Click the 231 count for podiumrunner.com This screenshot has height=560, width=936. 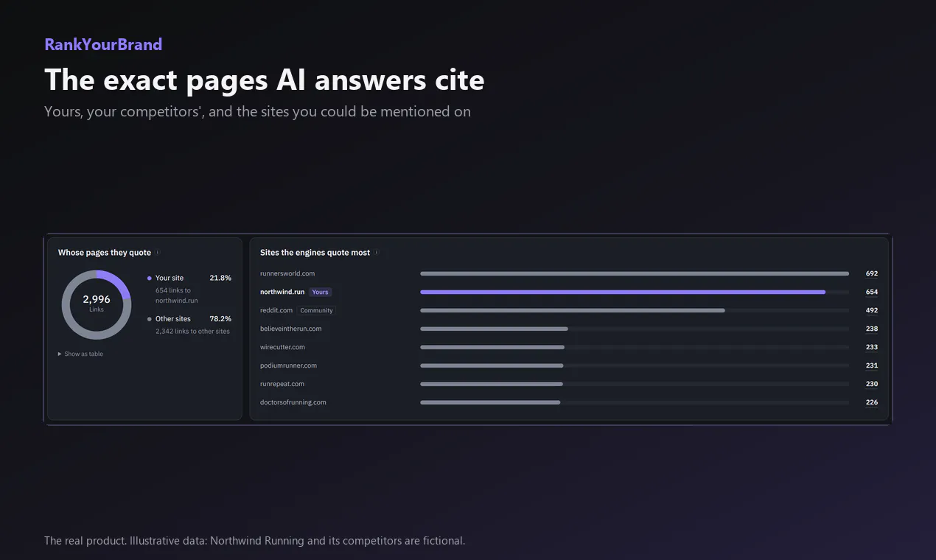[872, 365]
